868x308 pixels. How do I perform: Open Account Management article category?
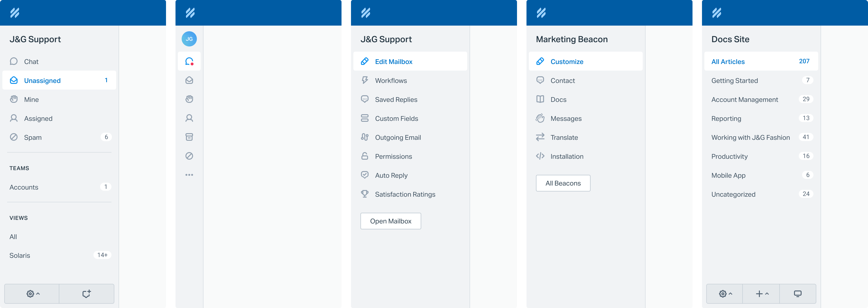coord(744,100)
